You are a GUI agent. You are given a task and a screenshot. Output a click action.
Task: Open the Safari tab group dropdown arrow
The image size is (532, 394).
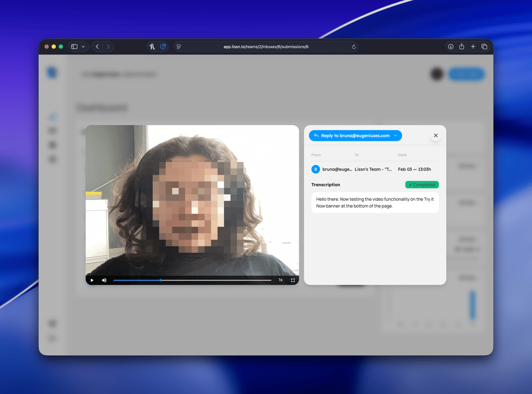point(83,47)
